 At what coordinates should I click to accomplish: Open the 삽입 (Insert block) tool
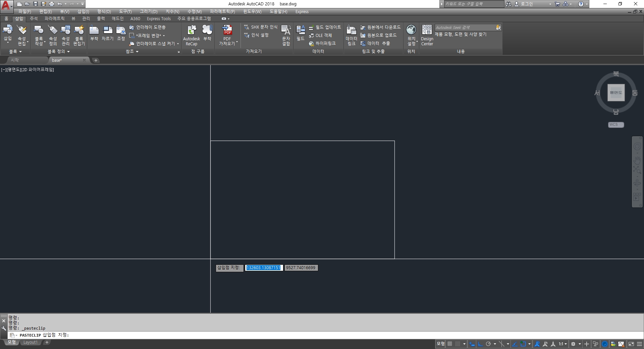[x=8, y=34]
